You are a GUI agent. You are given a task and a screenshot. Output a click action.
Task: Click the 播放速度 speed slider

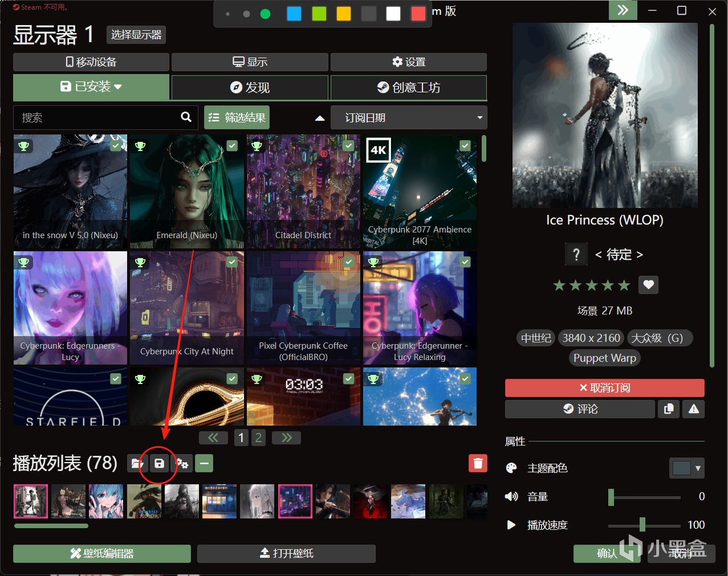coord(644,525)
